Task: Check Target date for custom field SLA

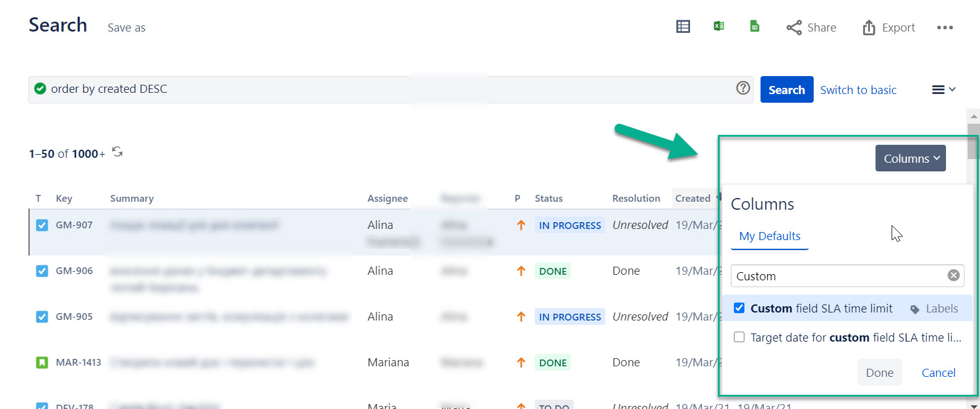Action: coord(739,337)
